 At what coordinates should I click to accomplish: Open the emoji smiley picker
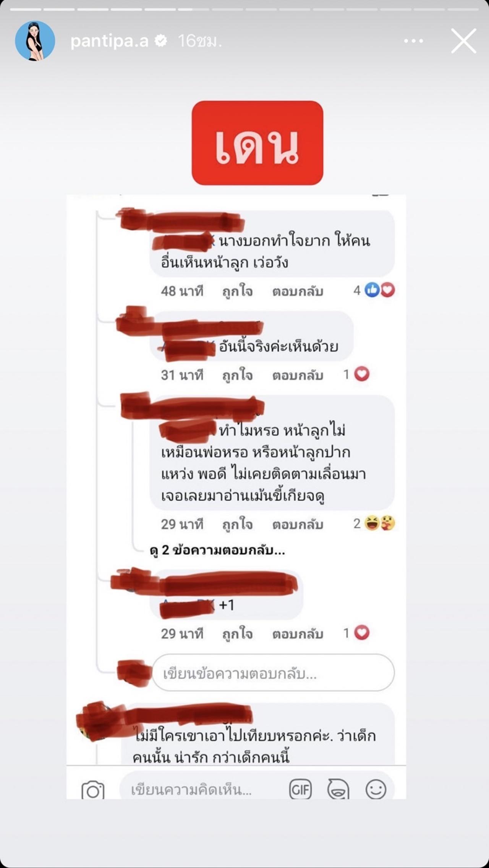click(x=376, y=789)
